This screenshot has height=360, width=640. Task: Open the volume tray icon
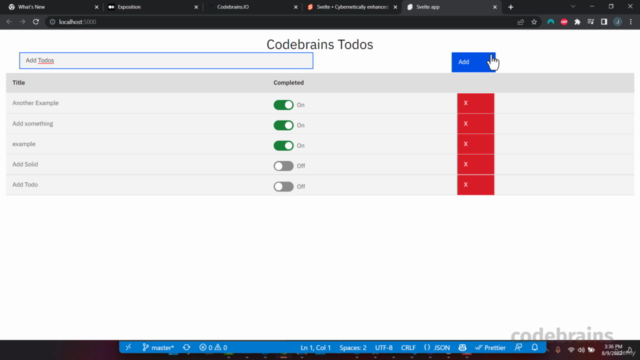click(x=581, y=350)
